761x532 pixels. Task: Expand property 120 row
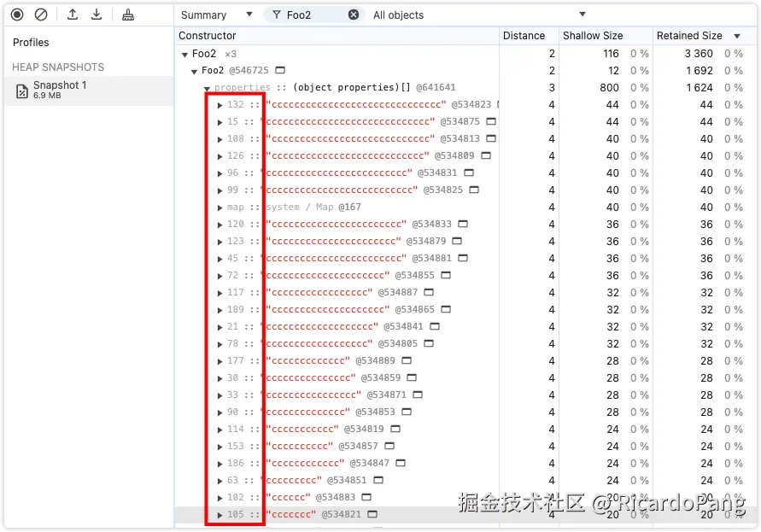[x=220, y=225]
